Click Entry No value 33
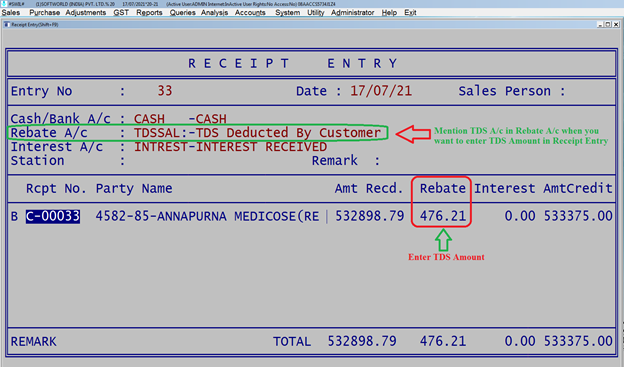Screen dimensions: 624x367 click(165, 91)
